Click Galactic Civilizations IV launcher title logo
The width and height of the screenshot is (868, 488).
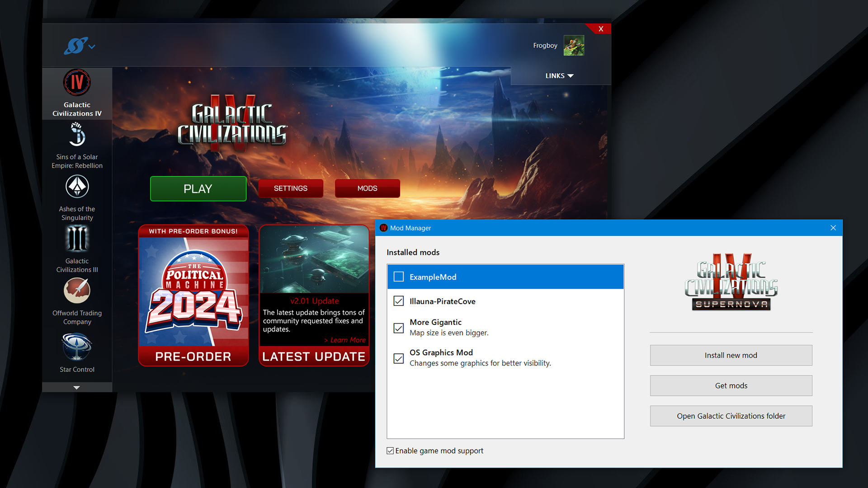232,123
